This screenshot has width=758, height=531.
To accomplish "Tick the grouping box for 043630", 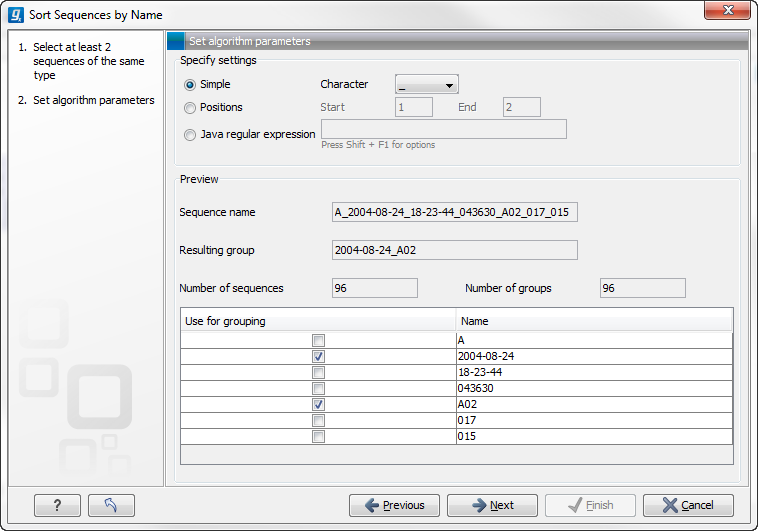I will 318,388.
